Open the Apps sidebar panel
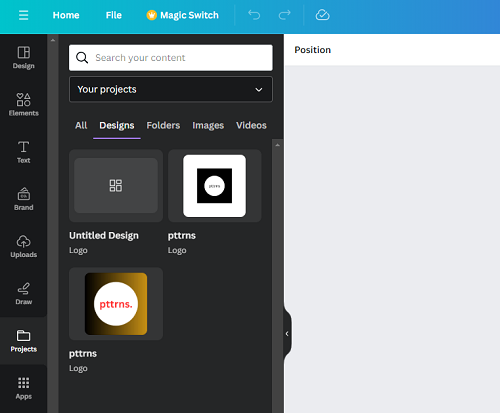 (24, 388)
